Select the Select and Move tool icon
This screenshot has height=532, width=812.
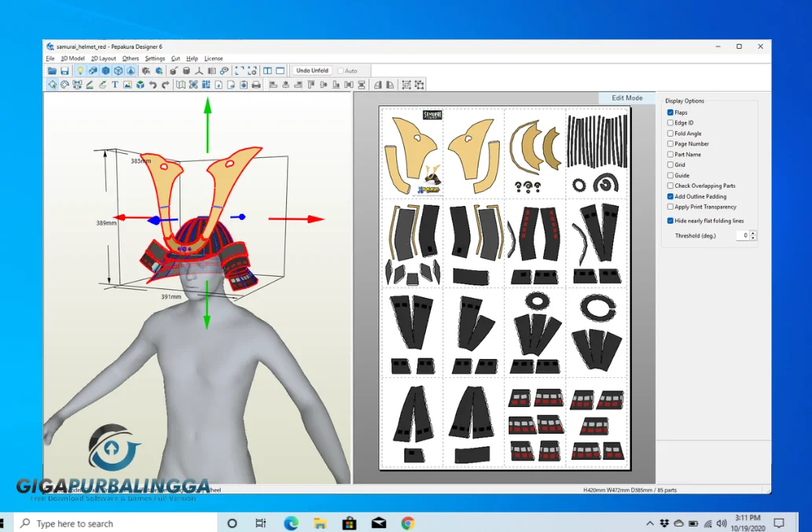pos(53,84)
